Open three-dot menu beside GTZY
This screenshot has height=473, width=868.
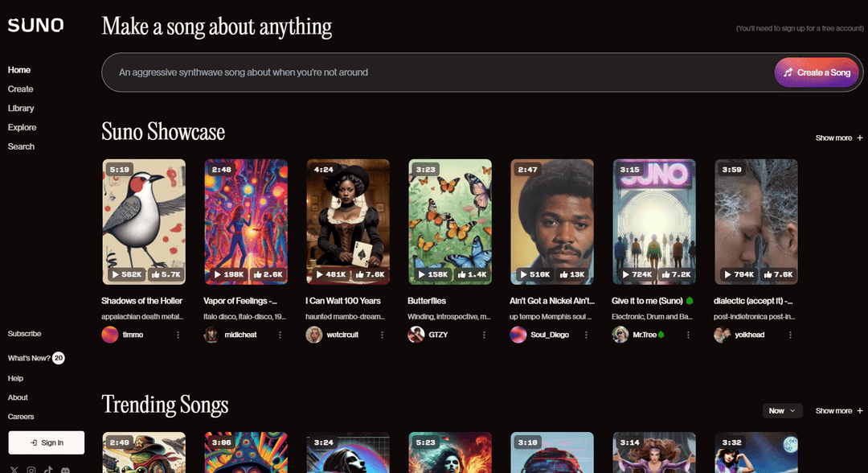point(484,335)
